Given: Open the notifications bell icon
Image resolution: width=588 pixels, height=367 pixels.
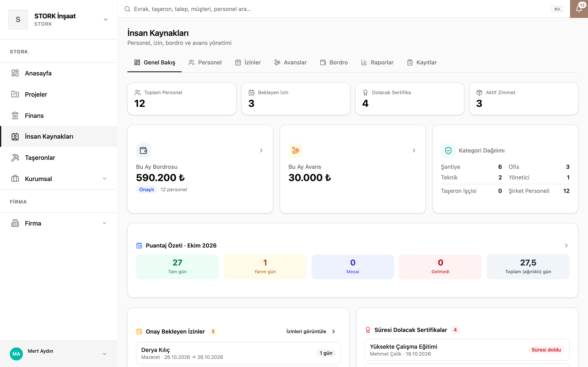Looking at the screenshot, I should click(579, 9).
